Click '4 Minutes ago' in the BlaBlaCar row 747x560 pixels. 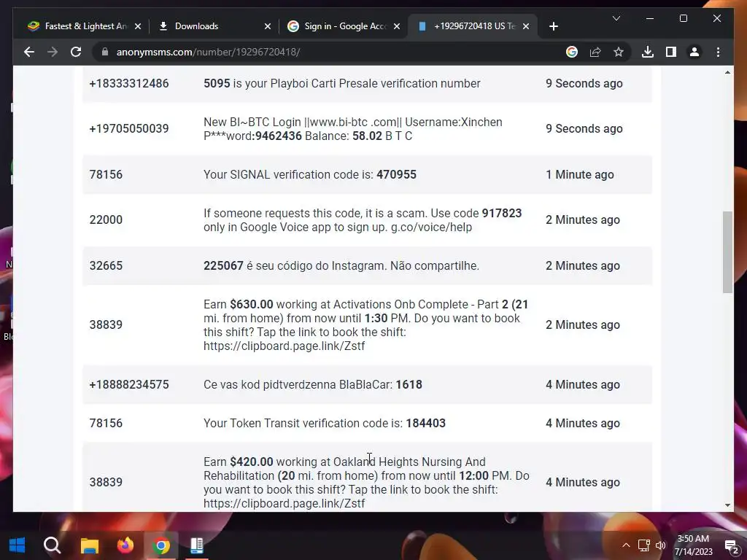click(x=583, y=385)
